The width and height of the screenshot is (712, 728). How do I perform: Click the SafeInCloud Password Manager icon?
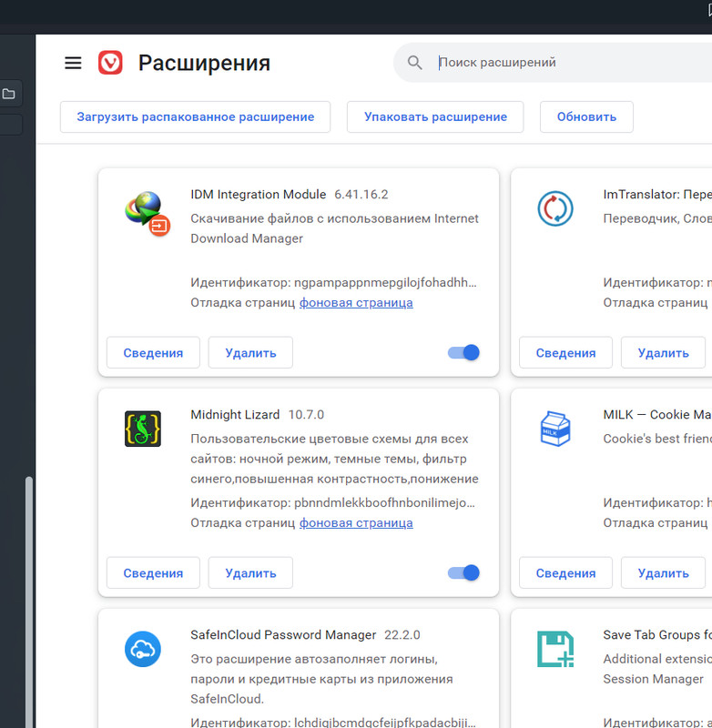tap(143, 649)
